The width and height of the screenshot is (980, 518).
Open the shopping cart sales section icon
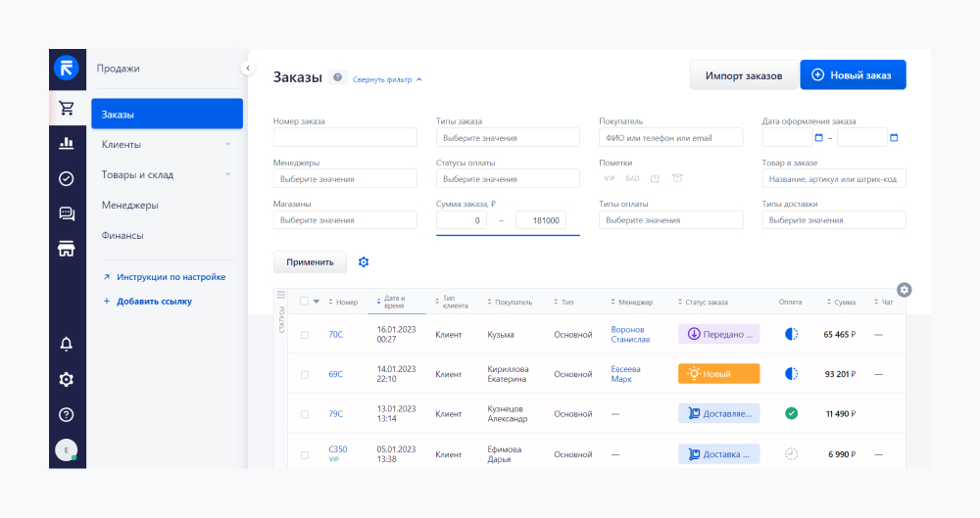pos(67,109)
